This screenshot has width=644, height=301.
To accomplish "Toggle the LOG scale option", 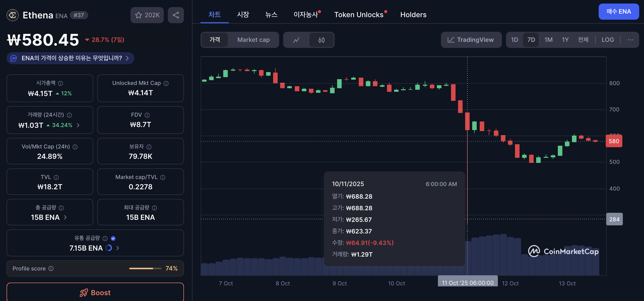I will click(607, 40).
